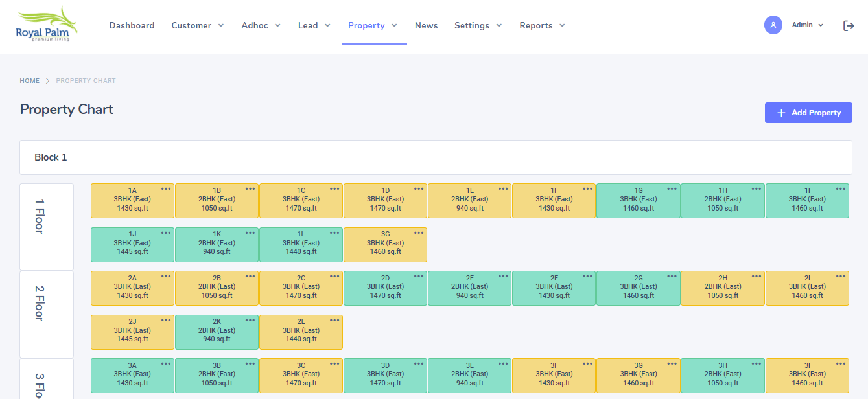Open the actions menu on unit 1I
Screen dimensions: 868x399
pyautogui.click(x=839, y=189)
